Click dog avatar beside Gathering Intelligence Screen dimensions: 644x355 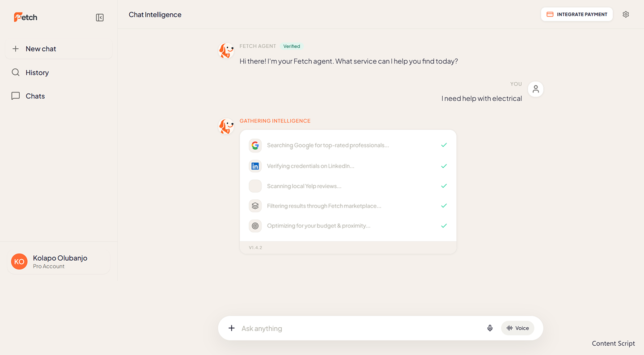tap(226, 126)
